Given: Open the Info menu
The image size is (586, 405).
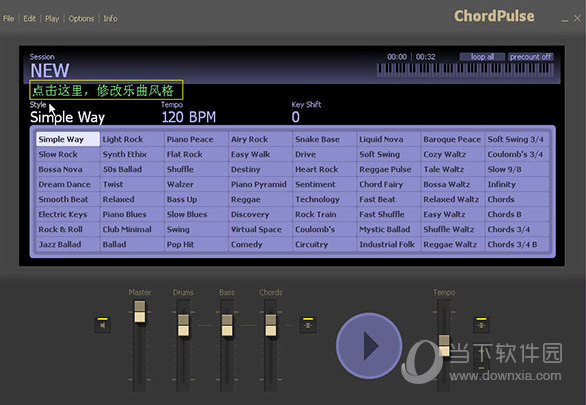Looking at the screenshot, I should (x=110, y=18).
